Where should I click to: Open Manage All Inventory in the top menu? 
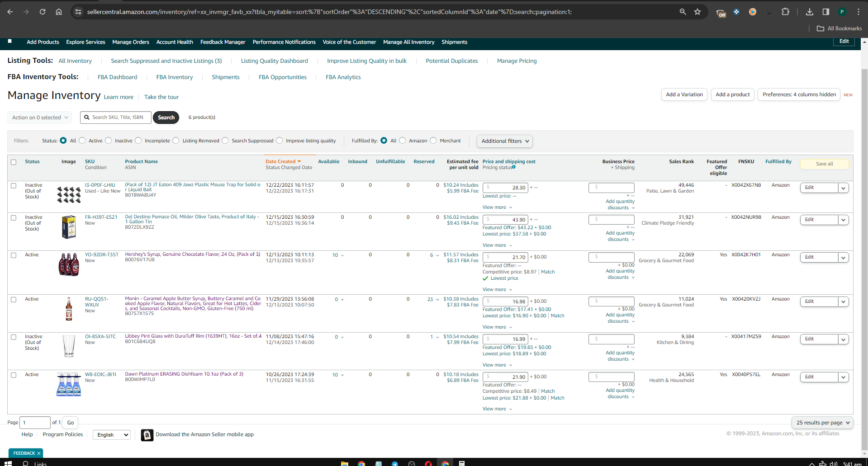coord(409,42)
